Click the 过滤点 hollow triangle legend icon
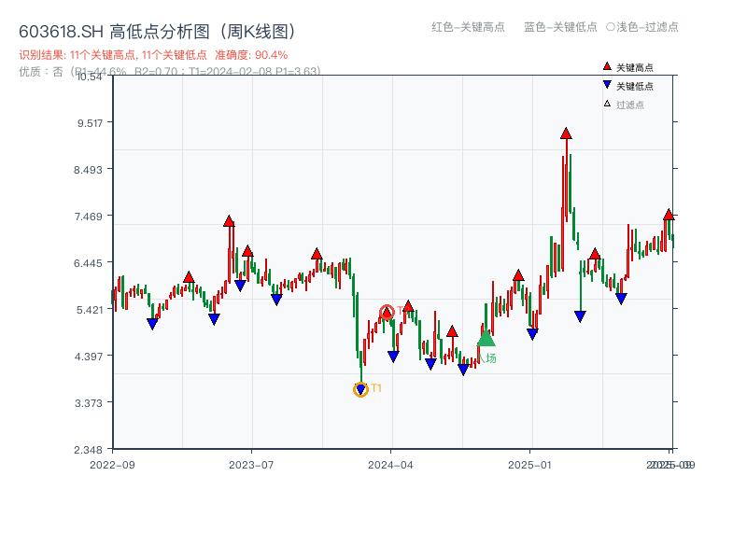This screenshot has height=560, width=747. pyautogui.click(x=606, y=104)
